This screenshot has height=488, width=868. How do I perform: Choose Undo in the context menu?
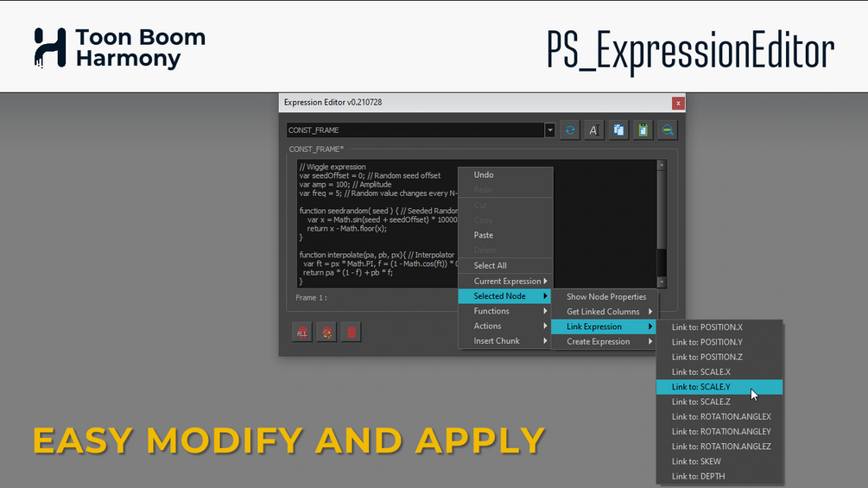[x=505, y=174]
